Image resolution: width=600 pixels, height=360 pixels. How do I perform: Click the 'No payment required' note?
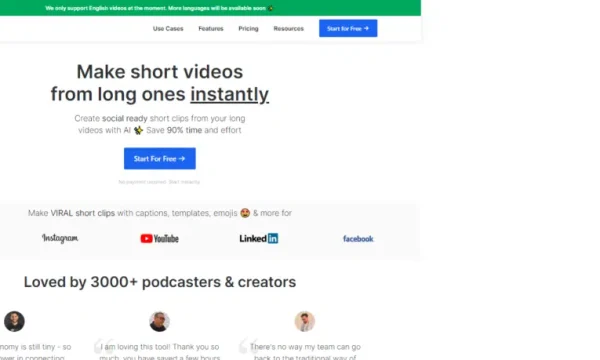tap(159, 182)
